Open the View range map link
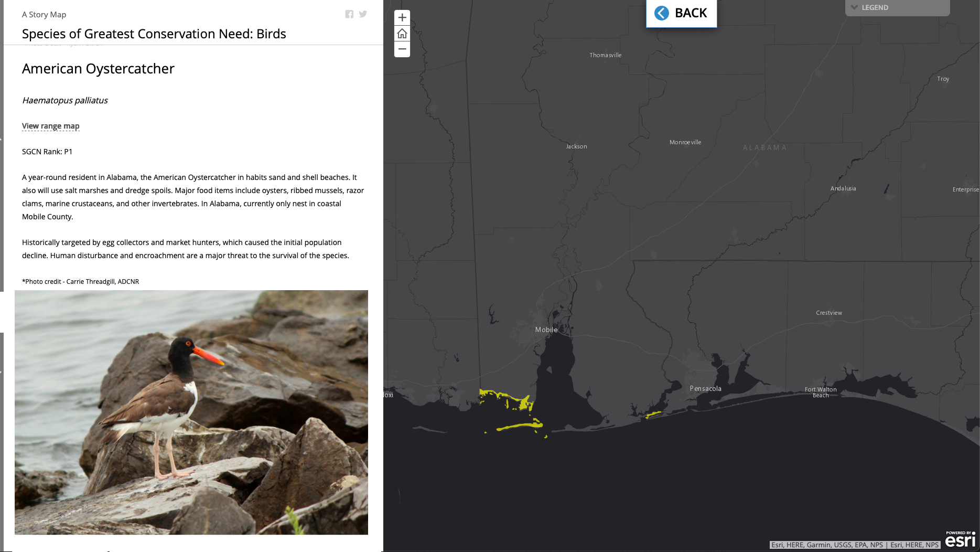The width and height of the screenshot is (980, 552). pyautogui.click(x=50, y=125)
